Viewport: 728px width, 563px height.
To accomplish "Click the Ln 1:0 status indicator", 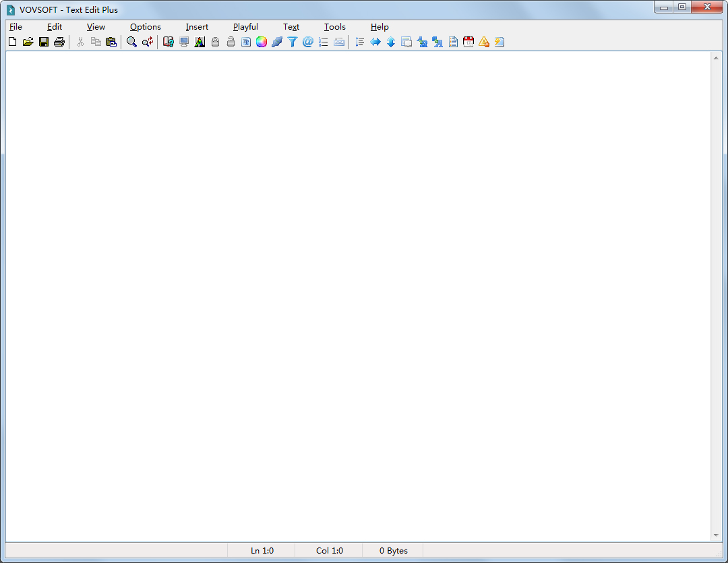I will point(262,550).
